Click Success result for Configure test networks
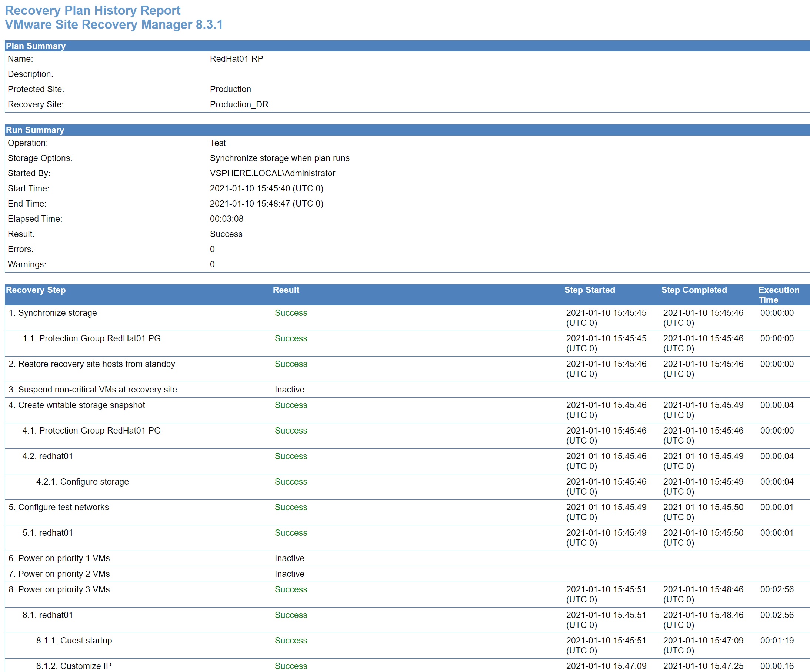Viewport: 810px width, 672px height. (291, 507)
